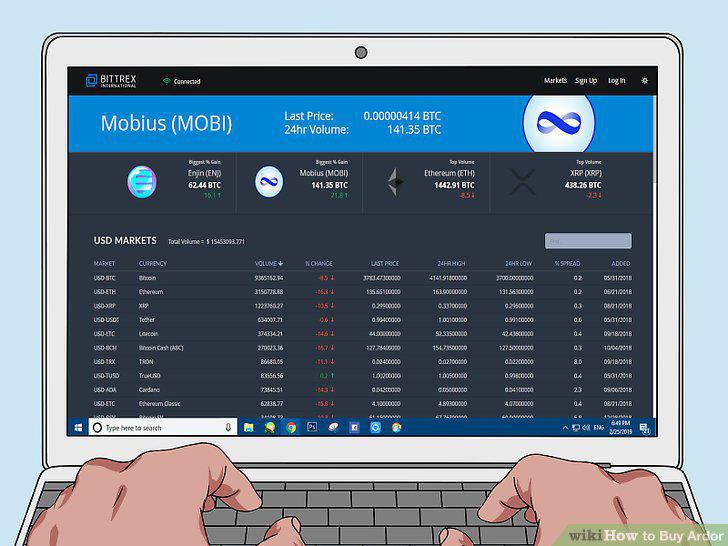Select the USD-BCH market entry
This screenshot has width=728, height=546.
pos(105,348)
